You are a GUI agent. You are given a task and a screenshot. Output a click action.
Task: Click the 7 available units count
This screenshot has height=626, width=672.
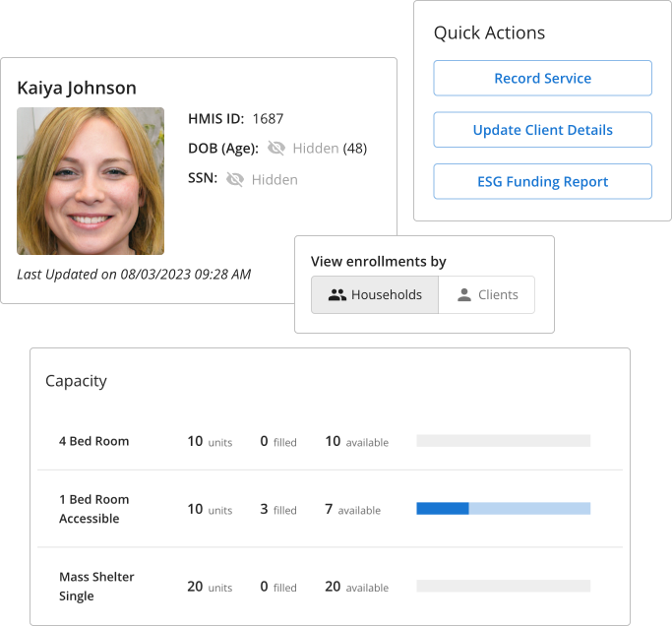point(330,509)
